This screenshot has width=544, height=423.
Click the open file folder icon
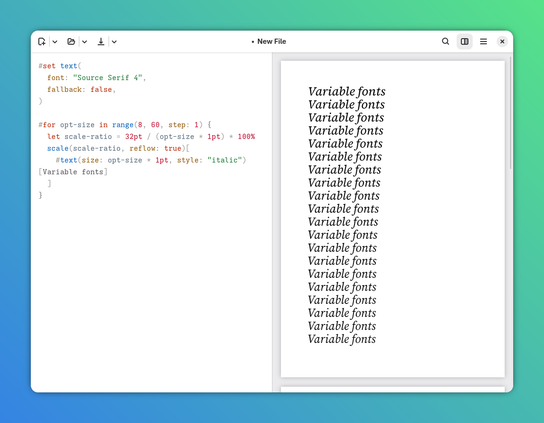pyautogui.click(x=71, y=42)
